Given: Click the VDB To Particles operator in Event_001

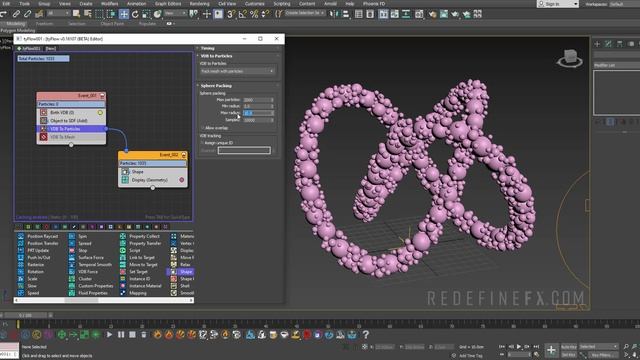Looking at the screenshot, I should click(x=71, y=129).
